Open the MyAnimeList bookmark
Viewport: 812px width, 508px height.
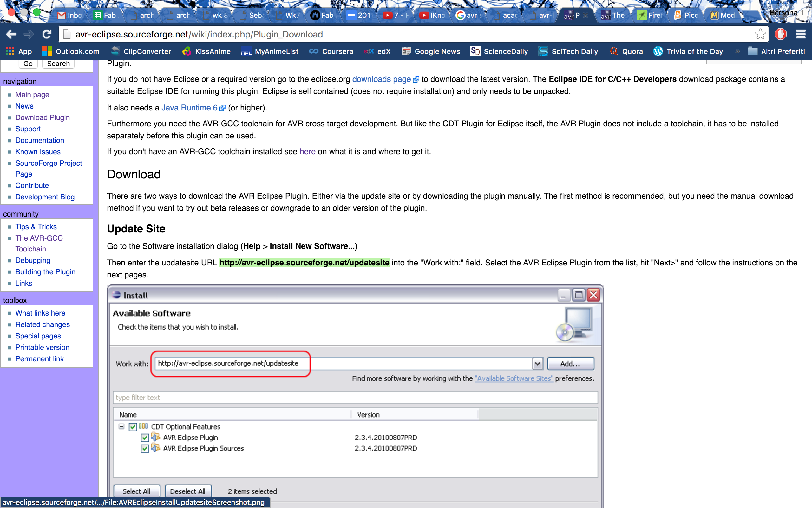pyautogui.click(x=270, y=51)
